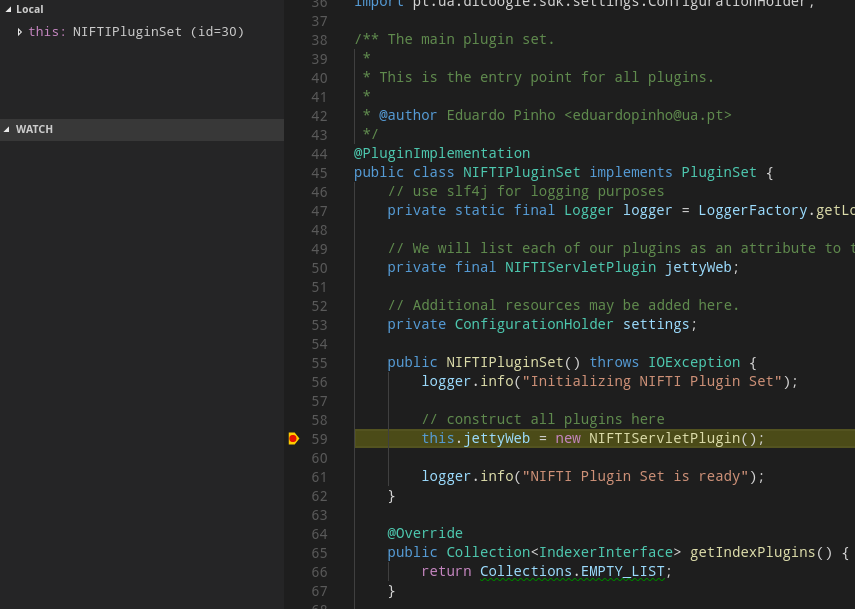Click IOException in the constructor signature
855x609 pixels.
coord(694,363)
